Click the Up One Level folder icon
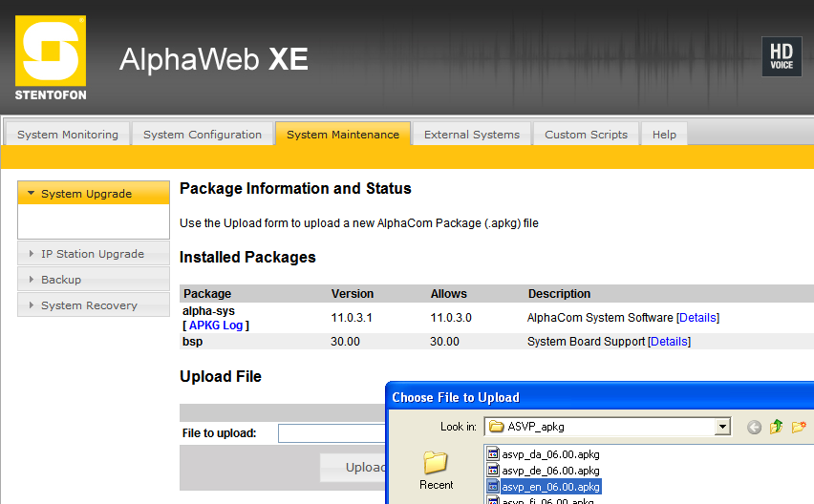This screenshot has width=814, height=504. point(777,427)
